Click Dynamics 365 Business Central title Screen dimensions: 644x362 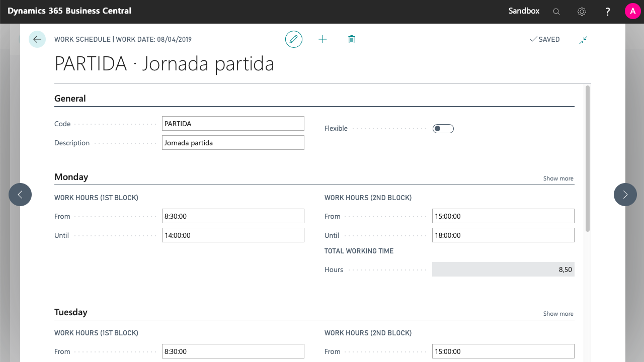[x=69, y=11]
